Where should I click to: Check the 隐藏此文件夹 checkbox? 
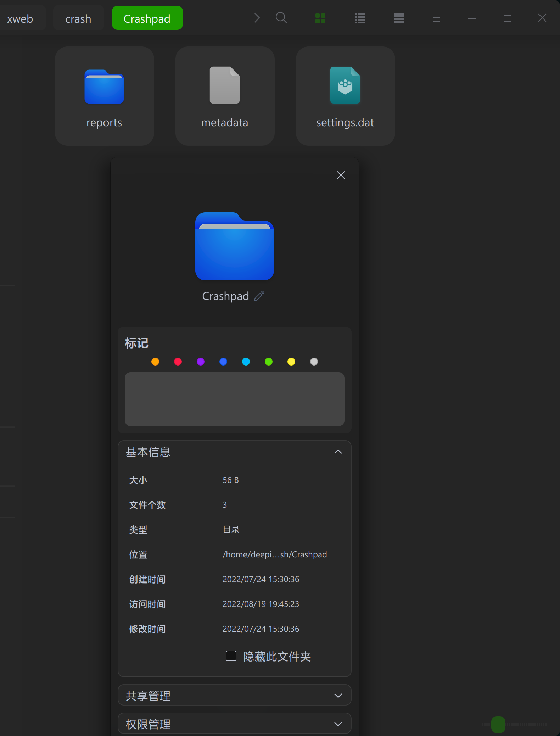click(231, 656)
